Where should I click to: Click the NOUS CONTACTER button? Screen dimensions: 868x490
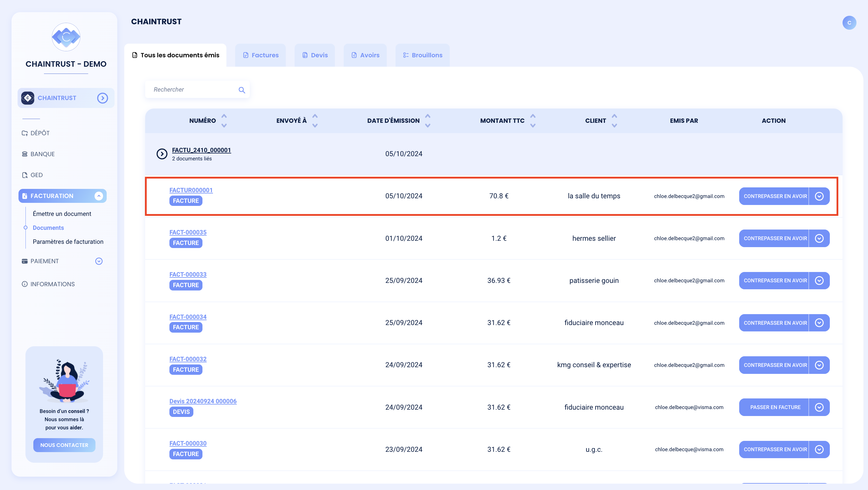pyautogui.click(x=64, y=445)
